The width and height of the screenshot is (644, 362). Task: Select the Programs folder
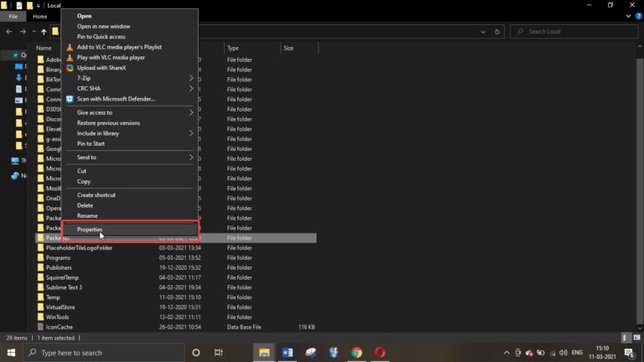(x=58, y=258)
